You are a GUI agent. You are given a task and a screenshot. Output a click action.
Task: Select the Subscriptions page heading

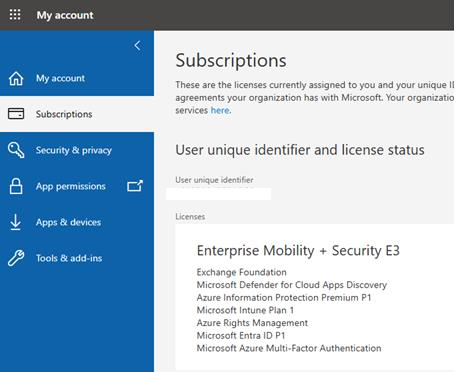point(231,60)
